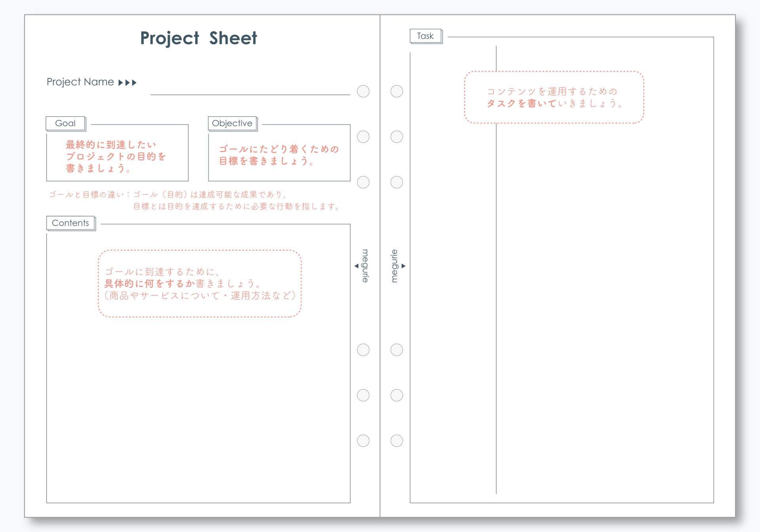Select the Contents label tab
Viewport: 760px width, 532px height.
[x=70, y=223]
